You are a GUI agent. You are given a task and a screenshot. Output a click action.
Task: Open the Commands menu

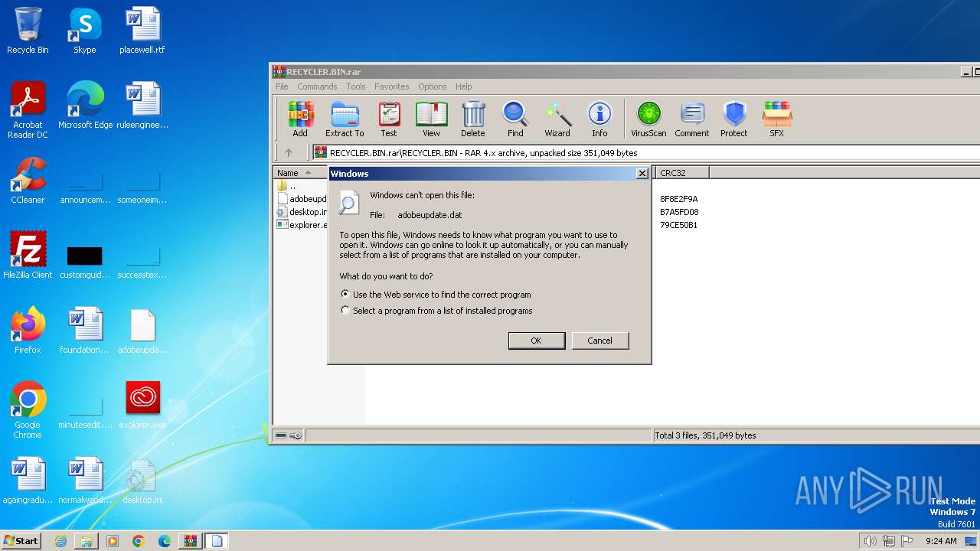pyautogui.click(x=317, y=86)
